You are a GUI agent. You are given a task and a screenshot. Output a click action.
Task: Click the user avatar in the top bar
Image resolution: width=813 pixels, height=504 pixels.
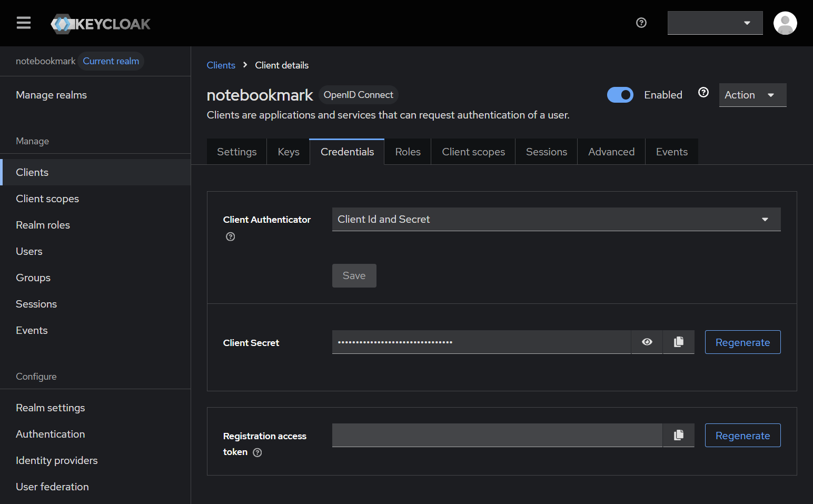click(785, 23)
